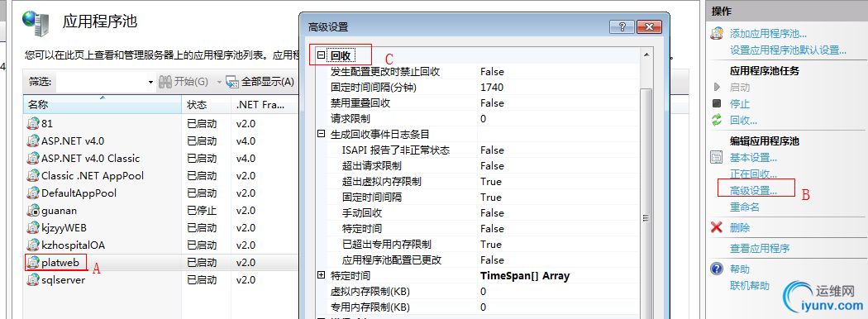Image resolution: width=868 pixels, height=319 pixels.
Task: Click the Show All toolbar icon
Action: (x=232, y=82)
